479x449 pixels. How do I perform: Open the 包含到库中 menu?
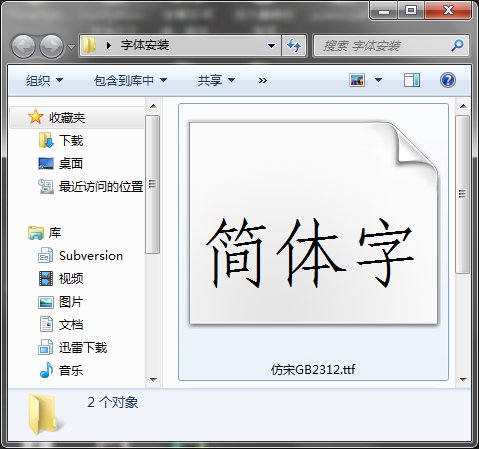click(x=130, y=80)
